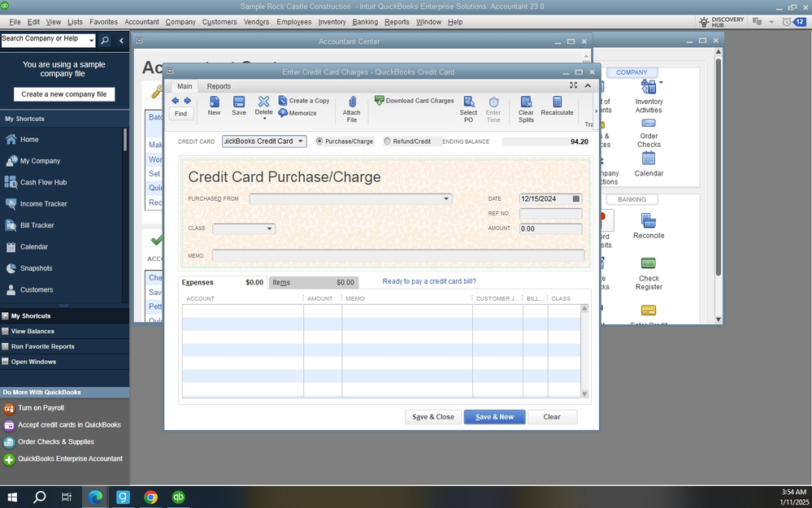Open Microsoft Edge from the taskbar
Screen dimensions: 812x508
[x=95, y=497]
